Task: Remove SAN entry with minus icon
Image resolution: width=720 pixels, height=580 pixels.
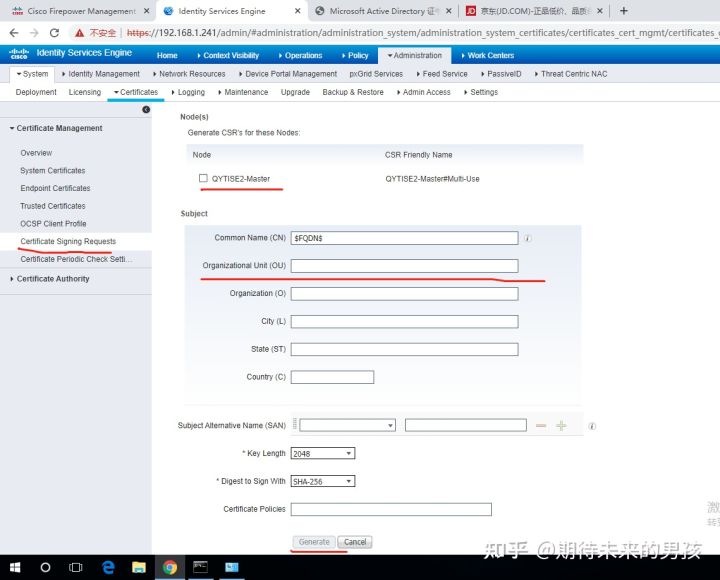Action: point(541,426)
